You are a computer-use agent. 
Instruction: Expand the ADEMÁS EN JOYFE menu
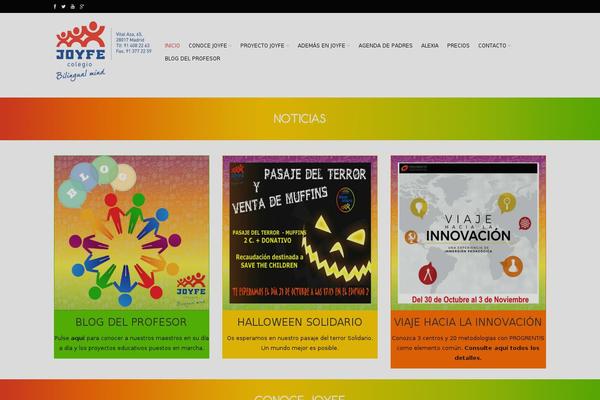coord(323,46)
